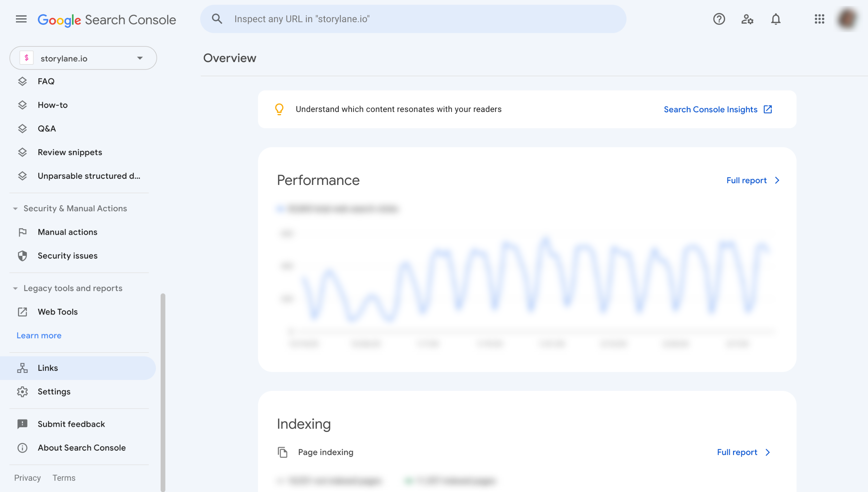
Task: Collapse the Security & Manual Actions section
Action: click(15, 209)
